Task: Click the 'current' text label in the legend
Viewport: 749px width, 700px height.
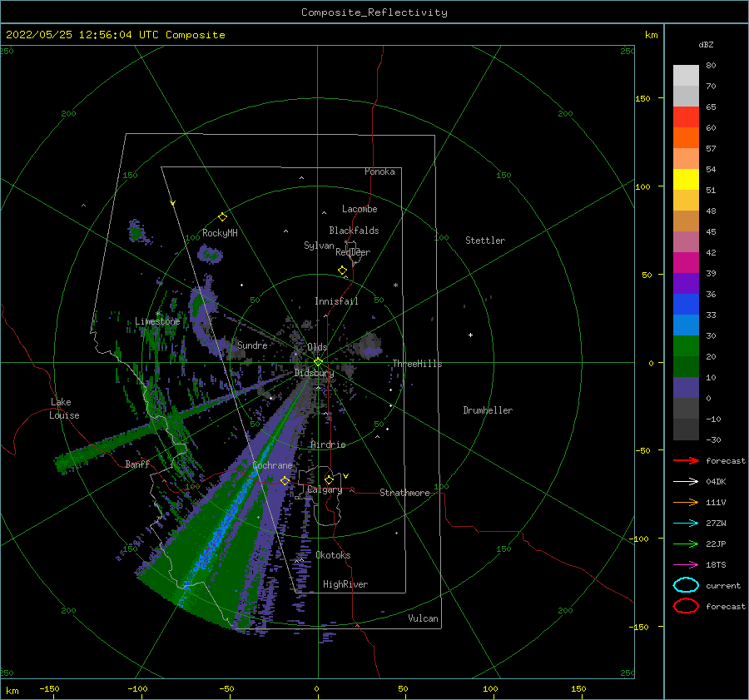Action: click(x=723, y=585)
